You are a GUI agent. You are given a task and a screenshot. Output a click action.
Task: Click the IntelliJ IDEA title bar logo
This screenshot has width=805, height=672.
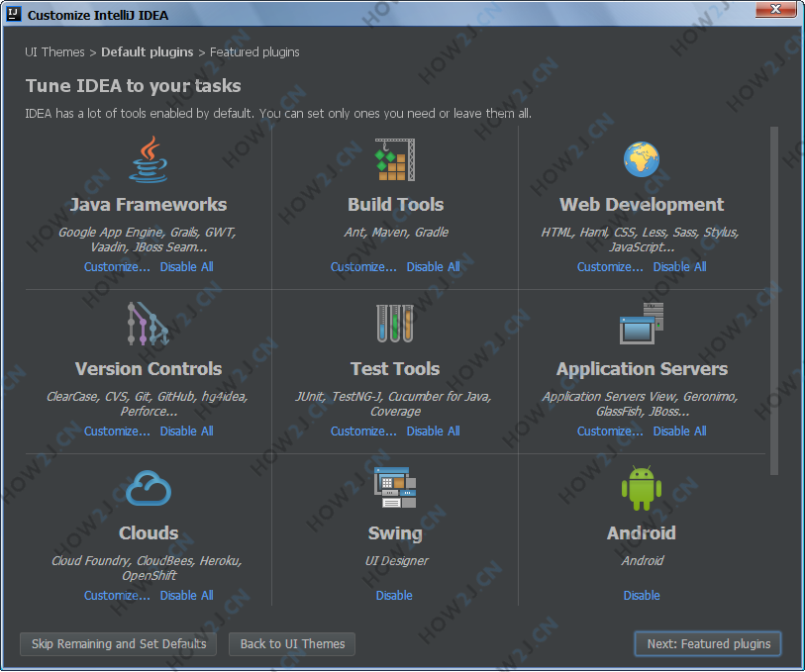tap(13, 15)
